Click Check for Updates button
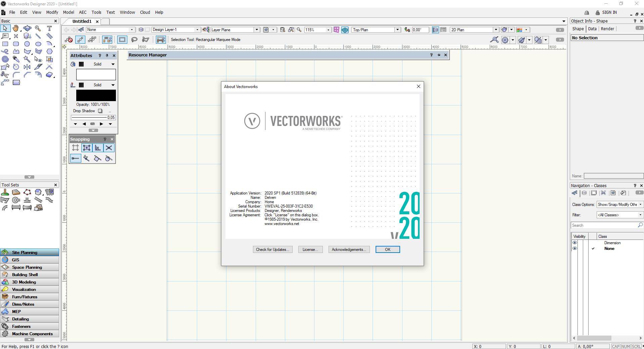Image resolution: width=644 pixels, height=349 pixels. coord(272,250)
